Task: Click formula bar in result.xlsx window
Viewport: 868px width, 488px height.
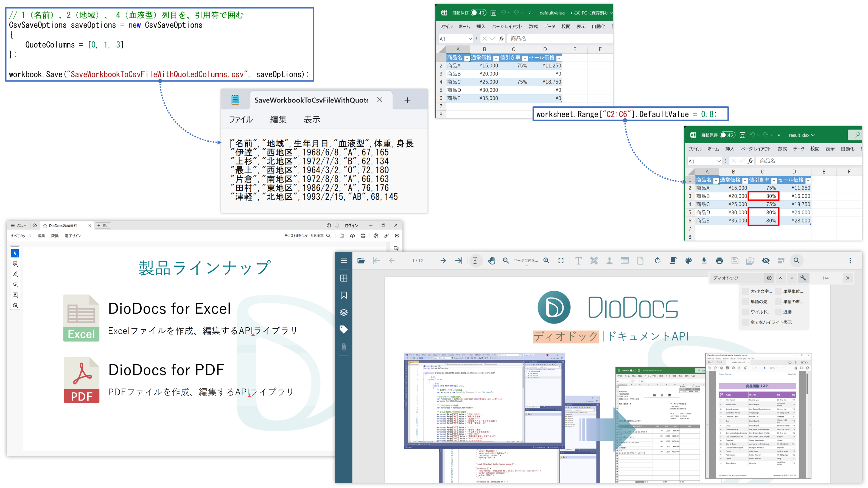Action: (x=809, y=161)
